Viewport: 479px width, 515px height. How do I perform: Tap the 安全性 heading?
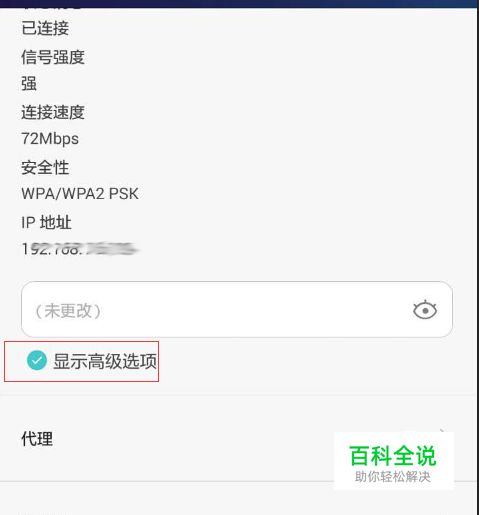[x=45, y=167]
